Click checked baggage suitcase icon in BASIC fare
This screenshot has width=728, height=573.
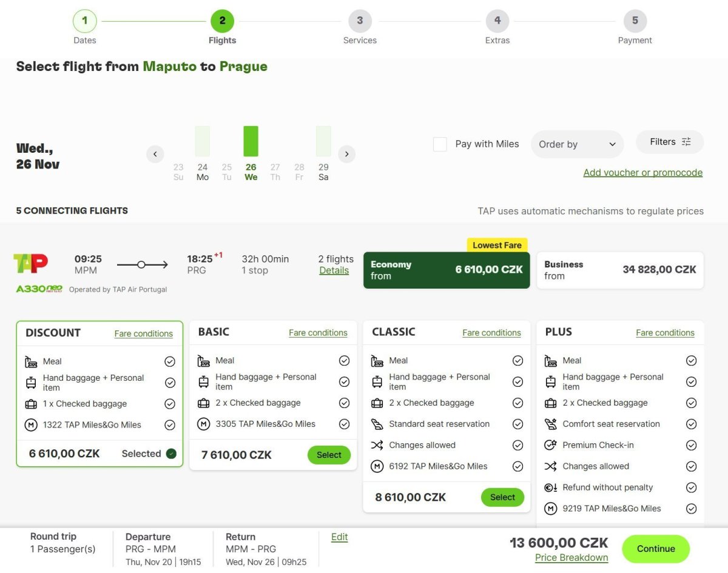(204, 403)
